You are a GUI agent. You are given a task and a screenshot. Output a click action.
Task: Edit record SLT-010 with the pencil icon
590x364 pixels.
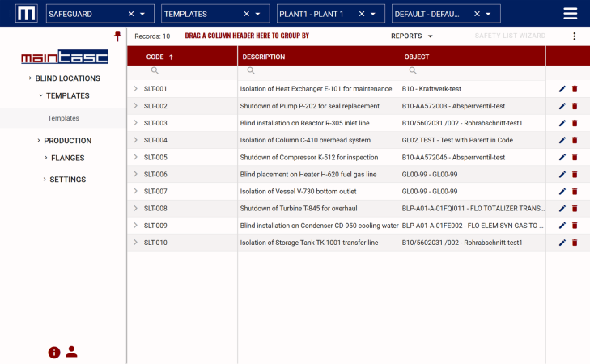[562, 243]
